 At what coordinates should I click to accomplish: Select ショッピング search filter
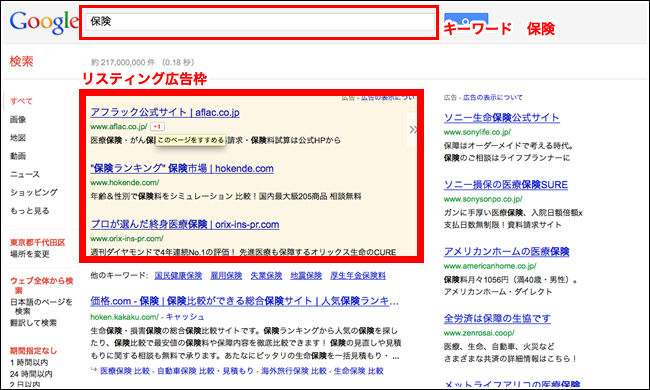pos(34,192)
